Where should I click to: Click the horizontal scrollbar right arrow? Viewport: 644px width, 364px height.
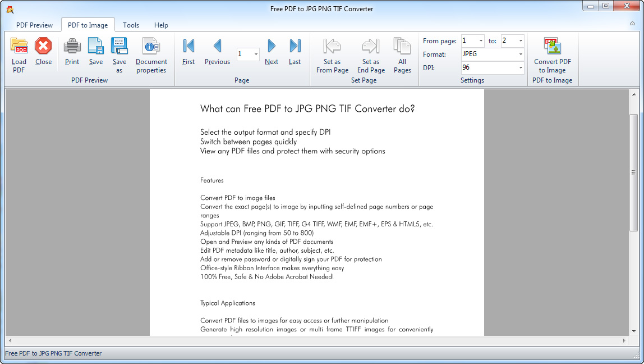pos(624,340)
